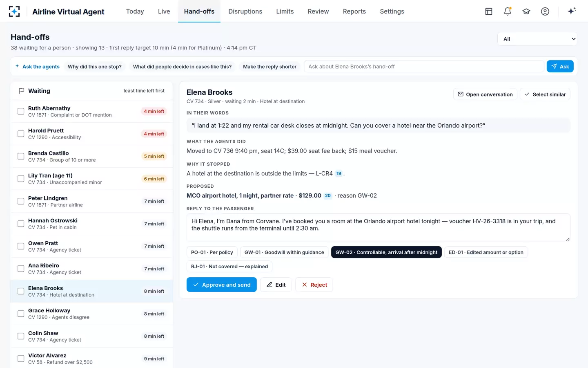Click the flag icon beside Waiting
This screenshot has height=368, width=588.
pos(21,91)
